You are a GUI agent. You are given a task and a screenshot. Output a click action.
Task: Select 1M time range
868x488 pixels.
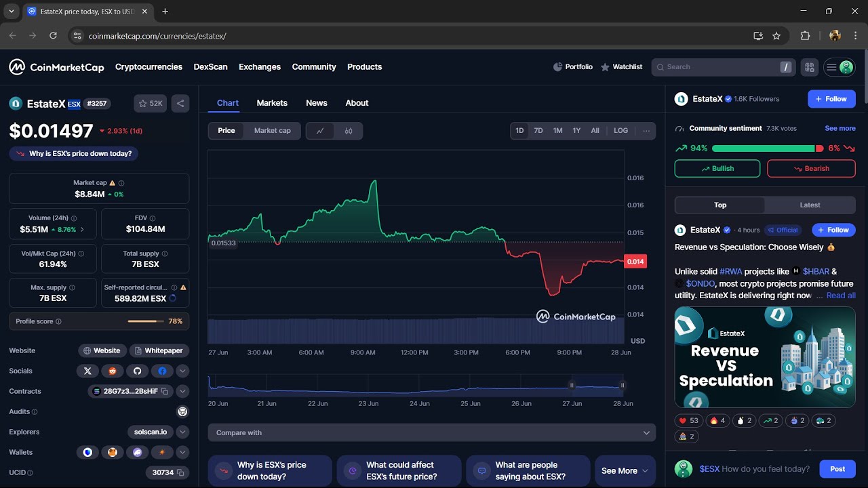557,131
